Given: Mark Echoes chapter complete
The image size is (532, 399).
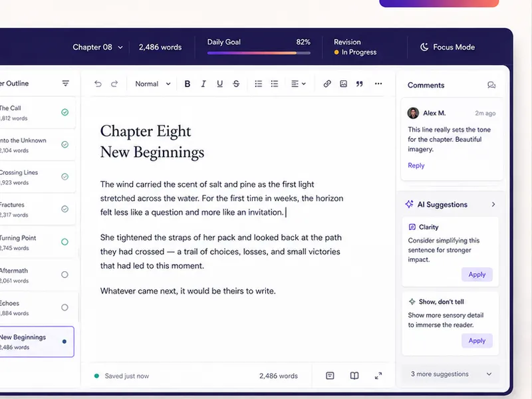Looking at the screenshot, I should (65, 307).
